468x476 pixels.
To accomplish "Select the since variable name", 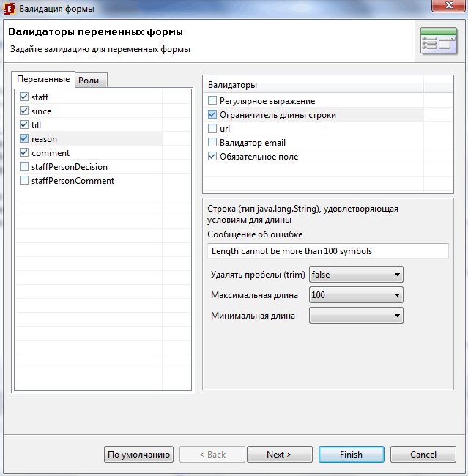I will (41, 111).
